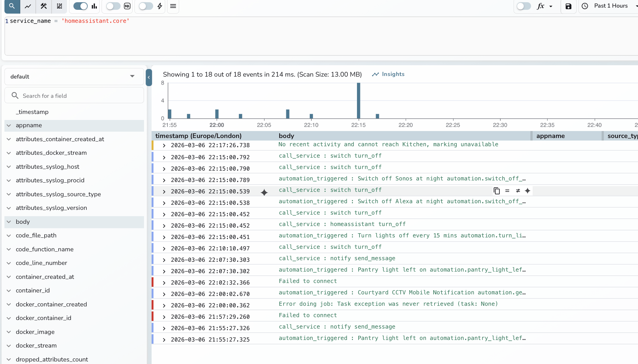Select the Logs search icon
Screen dimensions: 638x364
coord(11,6)
